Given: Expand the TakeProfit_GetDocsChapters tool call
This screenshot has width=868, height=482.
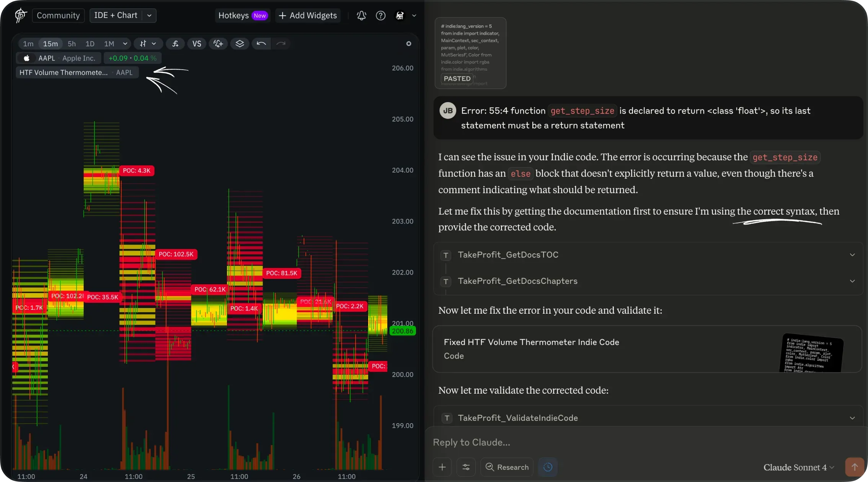Looking at the screenshot, I should point(648,281).
